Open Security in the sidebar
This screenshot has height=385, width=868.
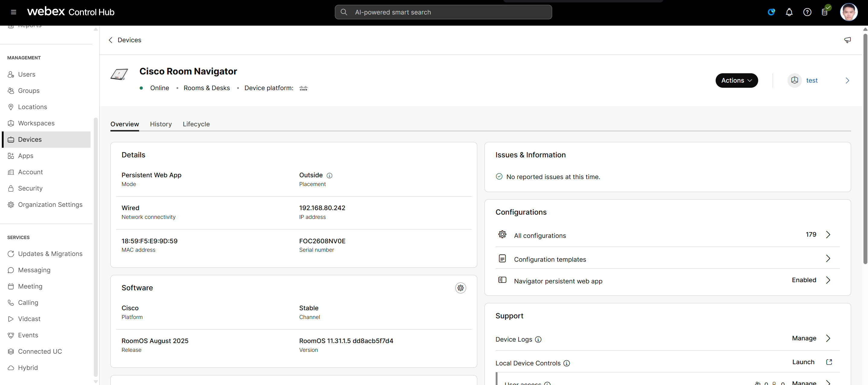point(46,188)
